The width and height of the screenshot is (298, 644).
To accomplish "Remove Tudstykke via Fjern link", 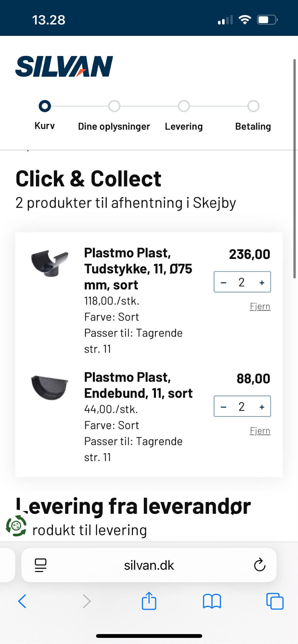I will (260, 306).
